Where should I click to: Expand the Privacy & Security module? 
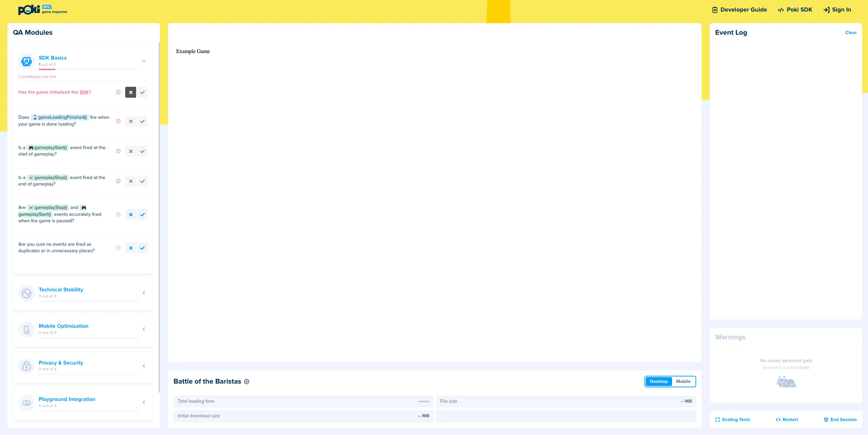(144, 366)
